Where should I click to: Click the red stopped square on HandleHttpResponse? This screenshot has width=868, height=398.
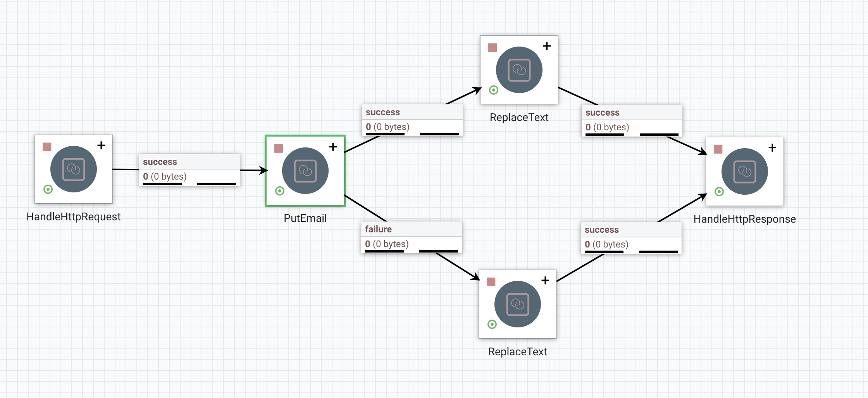pos(718,149)
